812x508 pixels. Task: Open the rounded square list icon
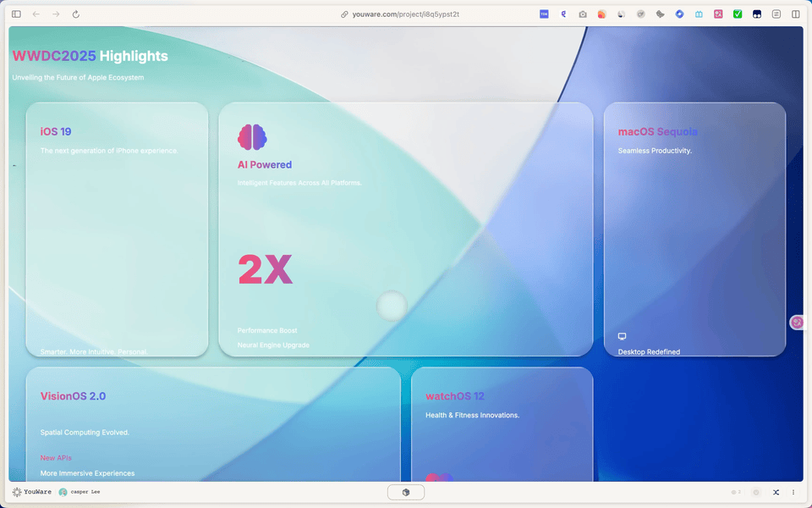(x=776, y=14)
